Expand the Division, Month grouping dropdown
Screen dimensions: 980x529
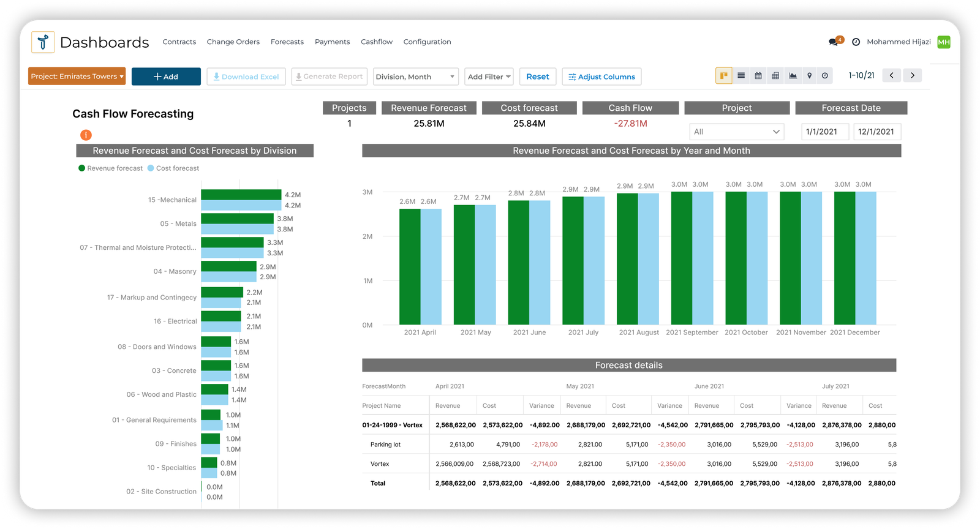tap(415, 77)
